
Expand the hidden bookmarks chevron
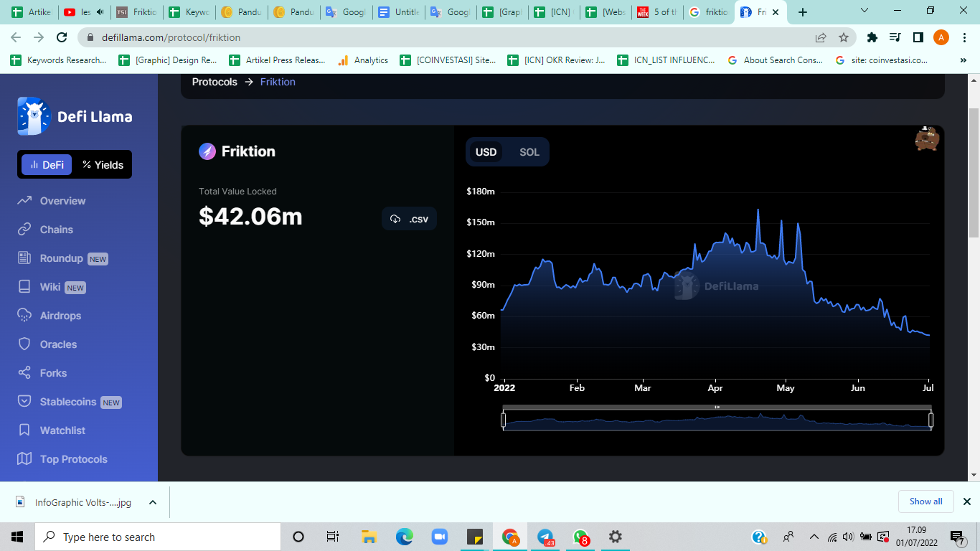pos(963,60)
